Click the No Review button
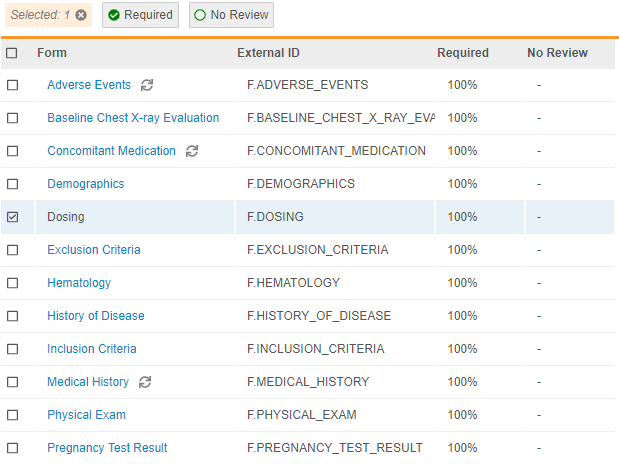Viewport: 619px width, 464px height. [231, 15]
